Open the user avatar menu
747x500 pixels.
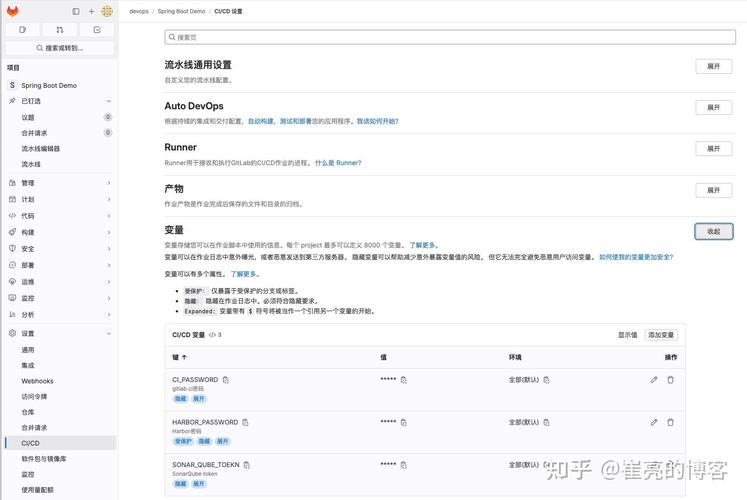click(x=107, y=11)
